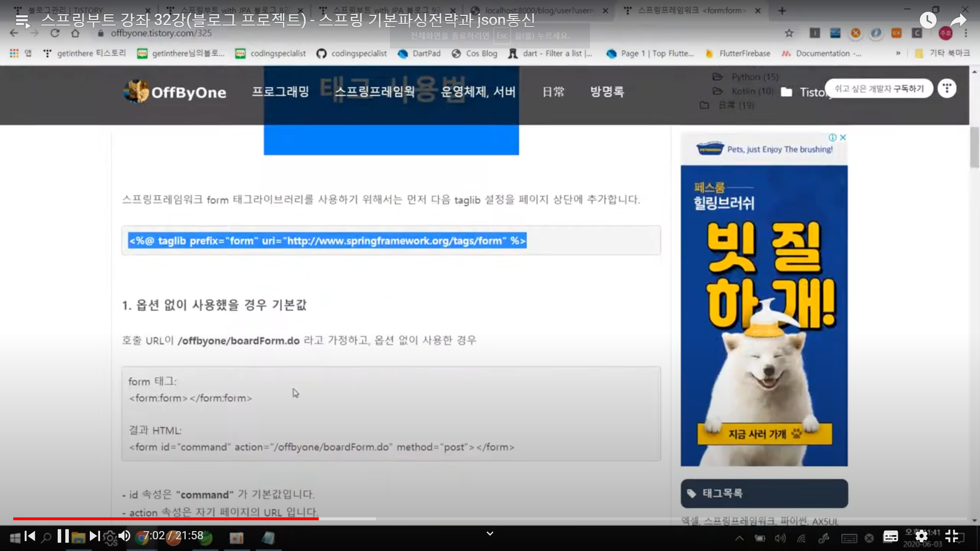Exit fullscreen mode in the video player
The width and height of the screenshot is (980, 551).
[952, 536]
